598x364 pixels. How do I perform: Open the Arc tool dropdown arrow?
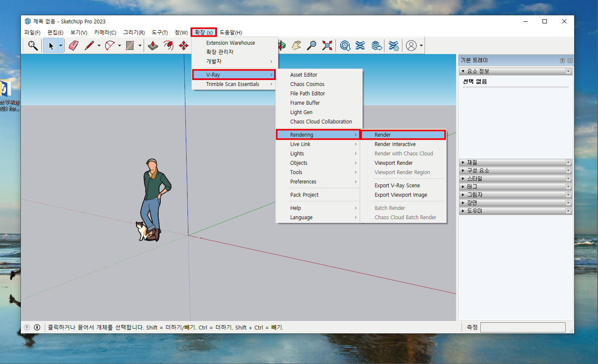pyautogui.click(x=119, y=46)
